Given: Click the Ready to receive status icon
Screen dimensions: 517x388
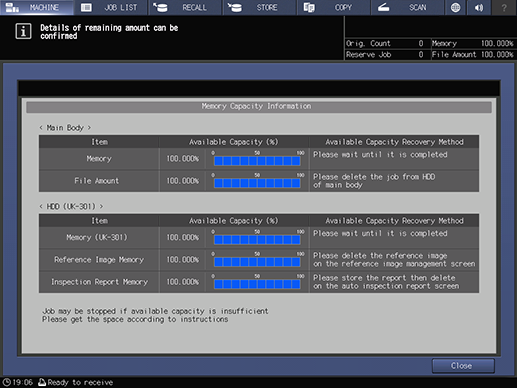Looking at the screenshot, I should coord(42,382).
